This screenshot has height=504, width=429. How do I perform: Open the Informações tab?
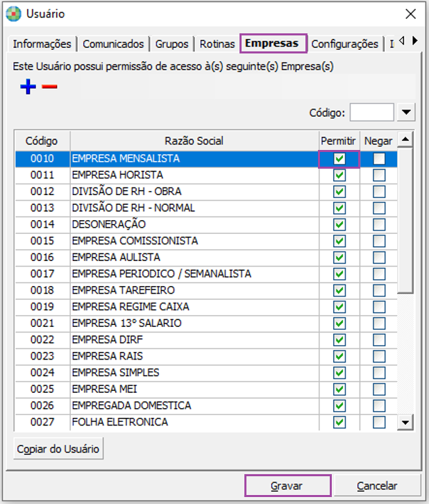42,44
